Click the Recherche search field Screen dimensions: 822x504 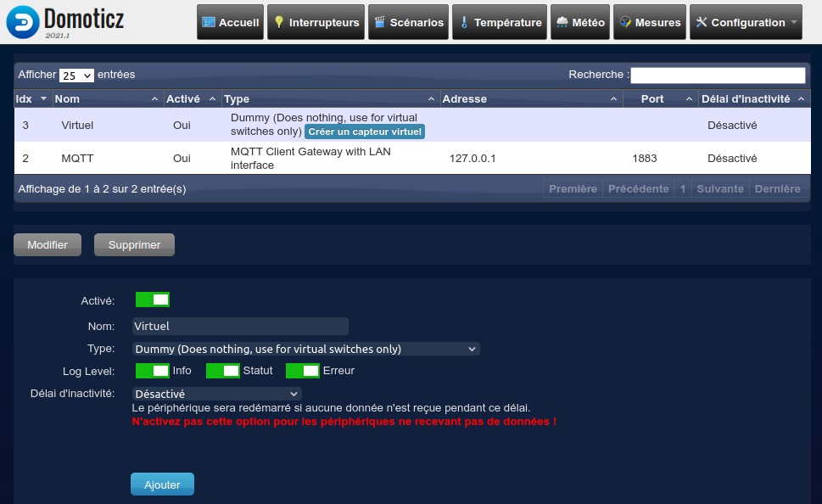[x=717, y=76]
